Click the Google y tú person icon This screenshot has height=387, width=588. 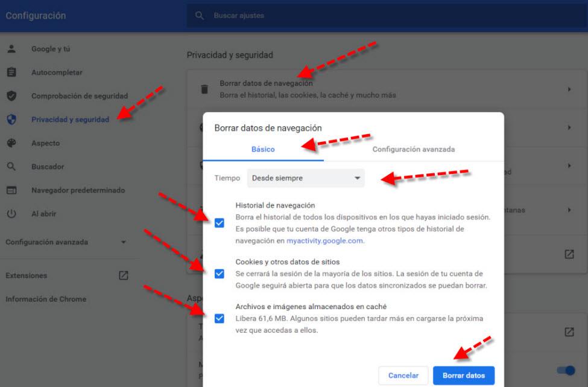point(11,49)
